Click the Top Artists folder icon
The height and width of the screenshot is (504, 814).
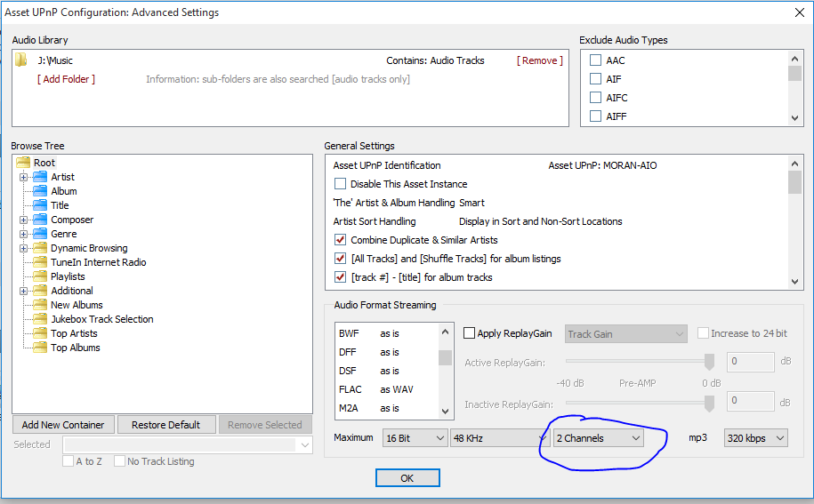(x=40, y=333)
